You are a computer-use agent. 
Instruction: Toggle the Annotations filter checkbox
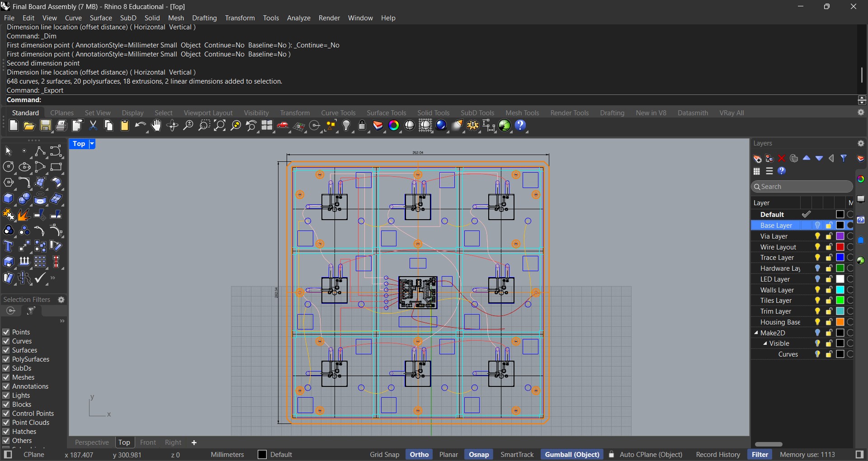[6, 386]
